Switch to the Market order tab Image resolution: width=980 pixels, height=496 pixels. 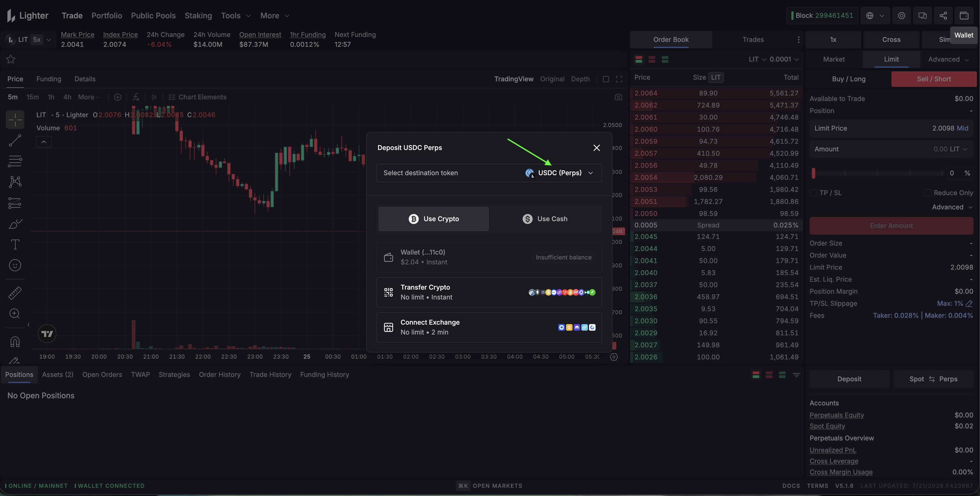click(x=834, y=59)
